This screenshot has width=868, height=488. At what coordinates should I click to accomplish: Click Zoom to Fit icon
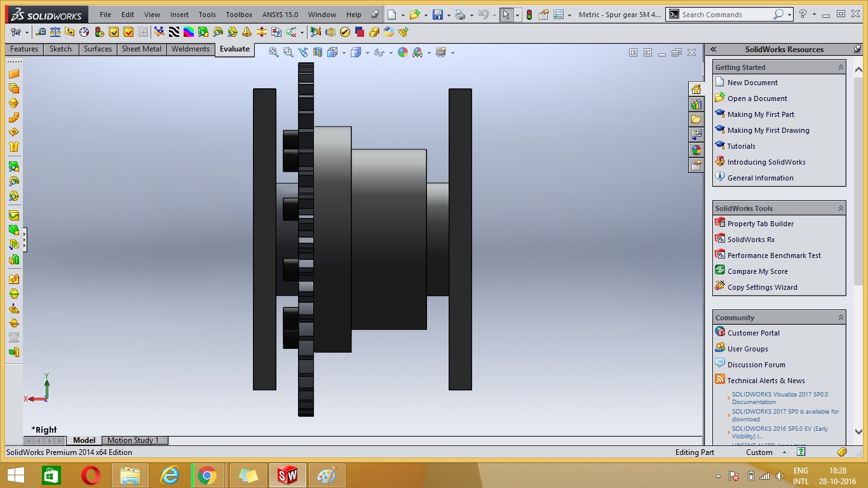pos(274,52)
